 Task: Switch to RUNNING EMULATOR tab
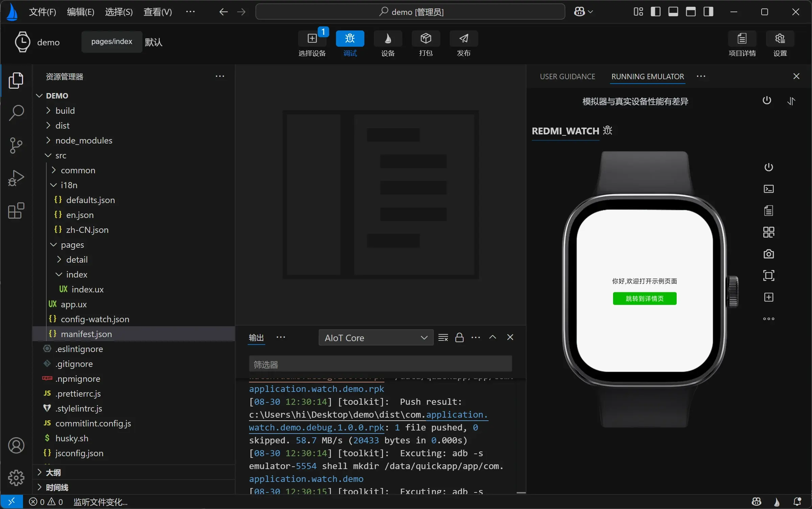648,76
